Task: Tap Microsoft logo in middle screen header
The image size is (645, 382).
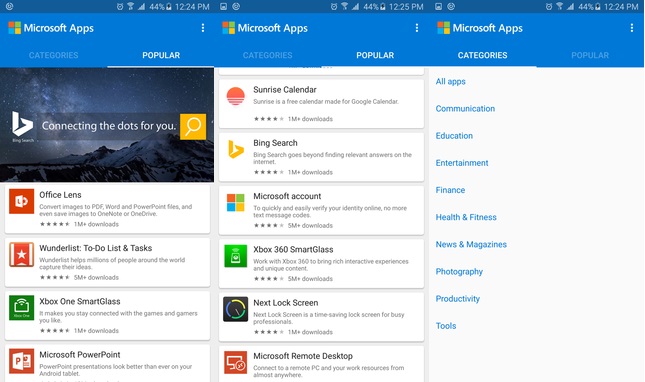Action: pos(228,28)
